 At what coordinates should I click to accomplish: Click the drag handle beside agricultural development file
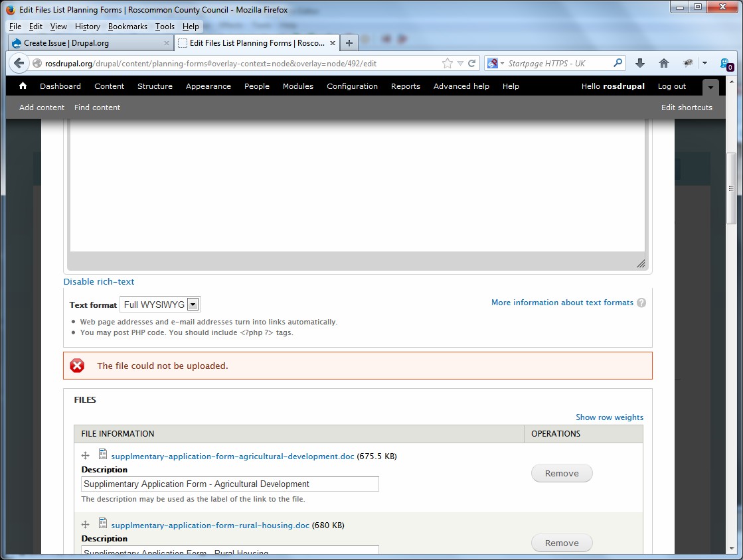85,455
